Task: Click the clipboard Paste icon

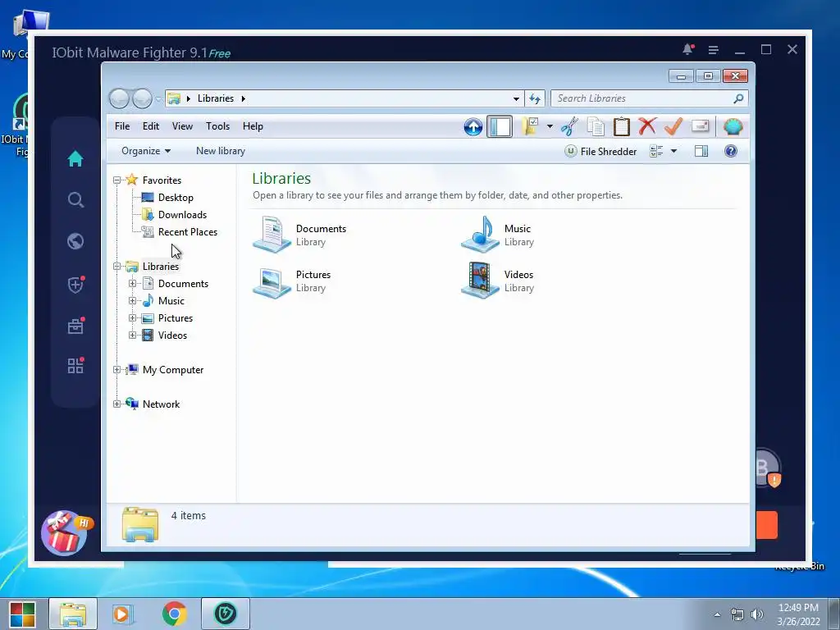Action: click(622, 126)
